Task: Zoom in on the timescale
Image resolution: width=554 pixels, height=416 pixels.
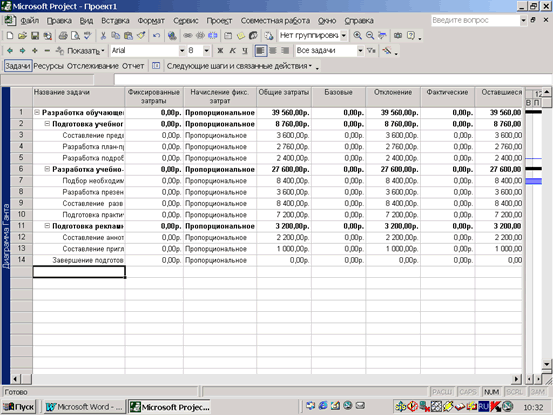Action: (x=357, y=36)
